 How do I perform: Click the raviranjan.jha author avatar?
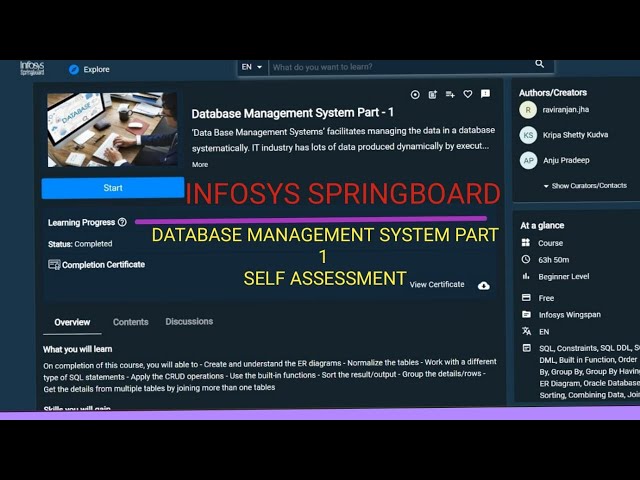pos(528,110)
